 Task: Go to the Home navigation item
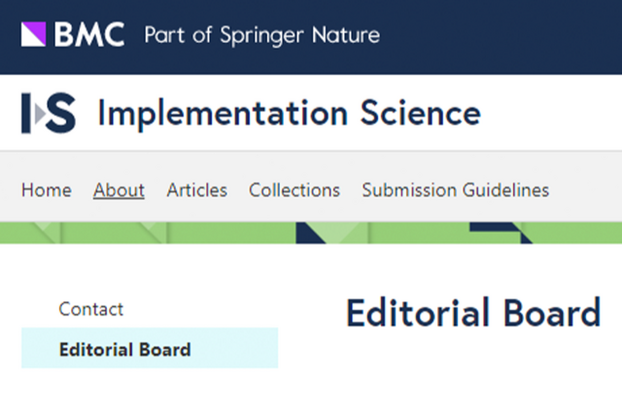point(46,190)
